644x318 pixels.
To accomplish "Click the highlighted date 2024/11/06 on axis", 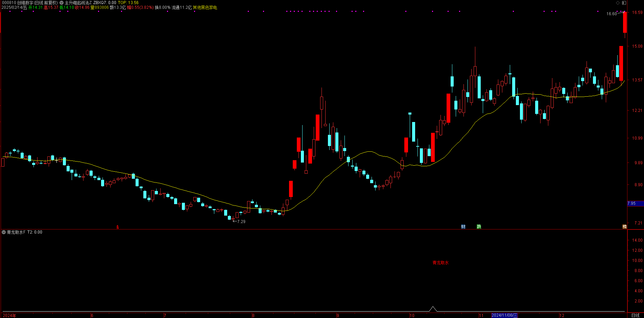I will pos(504,315).
